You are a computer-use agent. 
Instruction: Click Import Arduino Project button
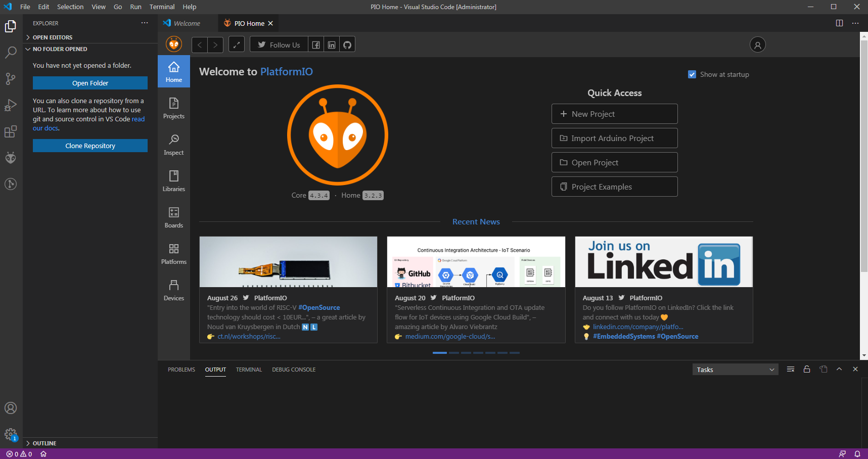point(615,138)
